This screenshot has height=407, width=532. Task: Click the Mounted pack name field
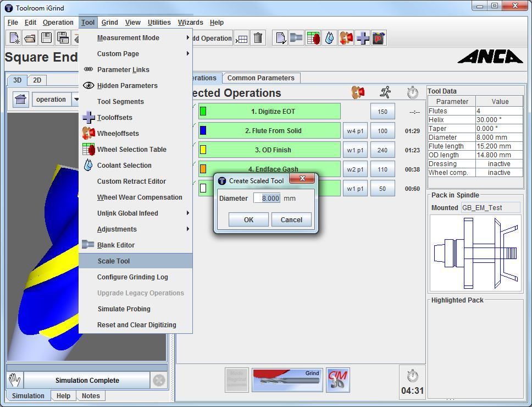coord(490,207)
